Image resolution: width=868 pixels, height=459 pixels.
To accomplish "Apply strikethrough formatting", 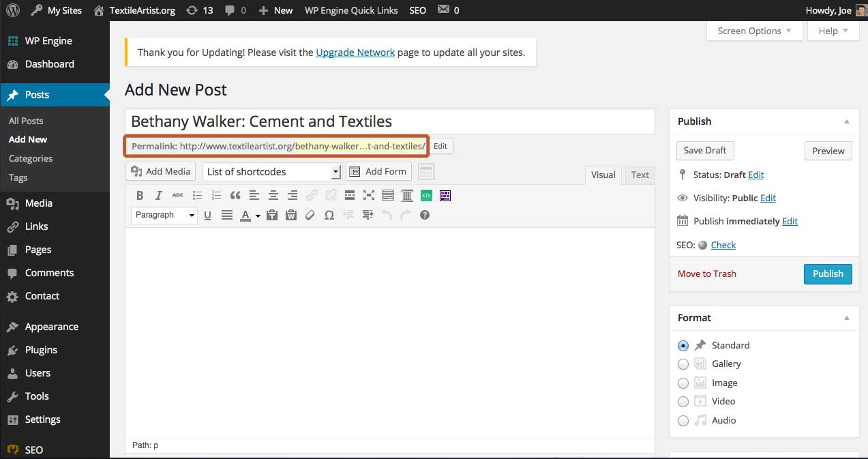I will [x=178, y=196].
